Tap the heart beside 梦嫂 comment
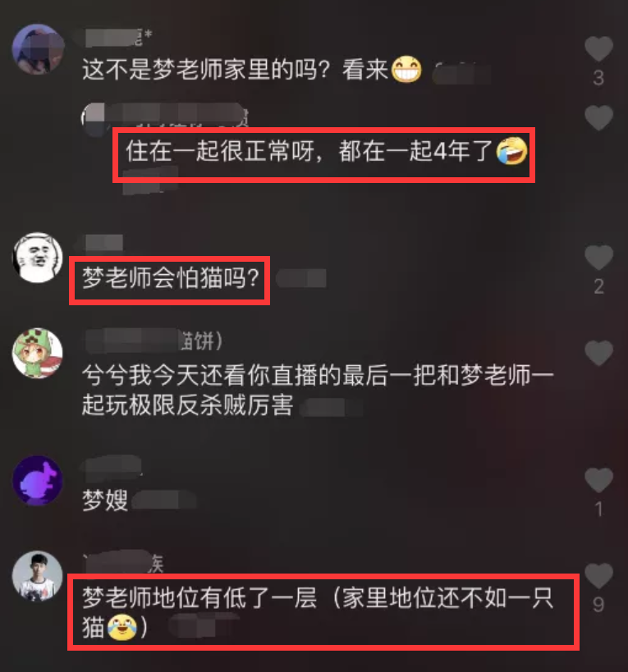Screen dimensions: 628x672 tap(598, 479)
